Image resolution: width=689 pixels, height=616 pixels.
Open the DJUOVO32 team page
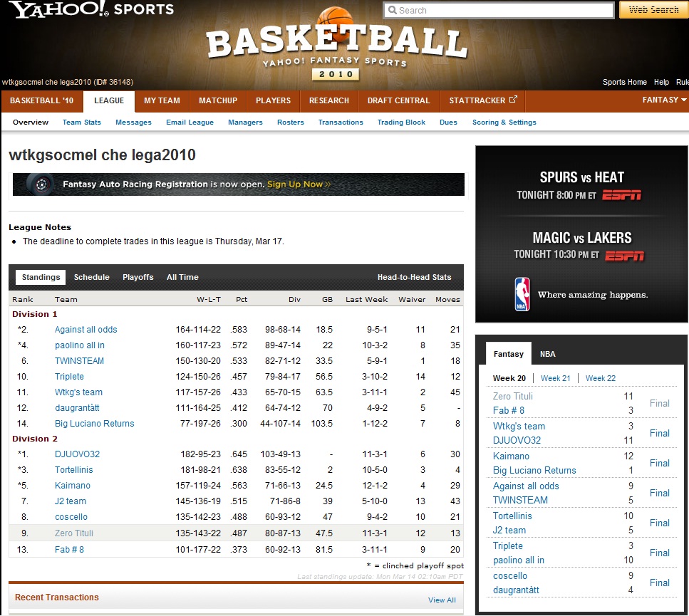[77, 454]
